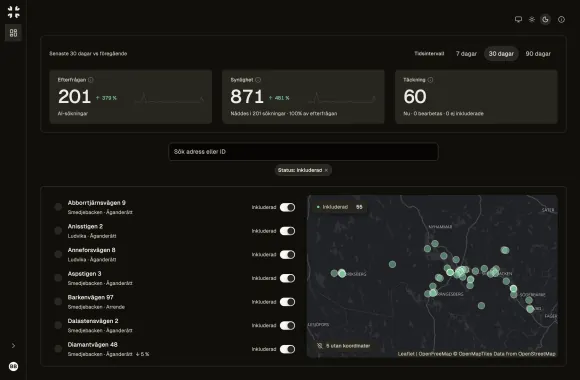Open the Aspstigen 3 listing
The width and height of the screenshot is (580, 380).
(x=84, y=274)
